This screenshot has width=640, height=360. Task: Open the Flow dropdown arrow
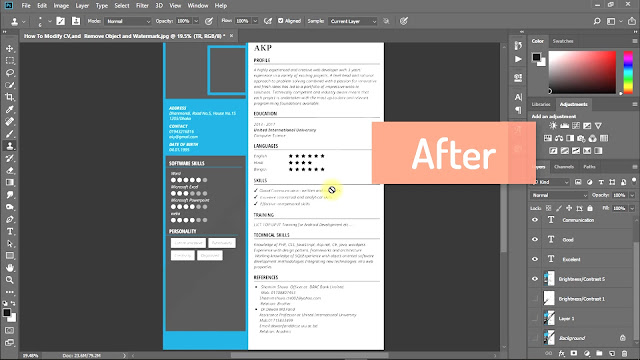tap(255, 21)
